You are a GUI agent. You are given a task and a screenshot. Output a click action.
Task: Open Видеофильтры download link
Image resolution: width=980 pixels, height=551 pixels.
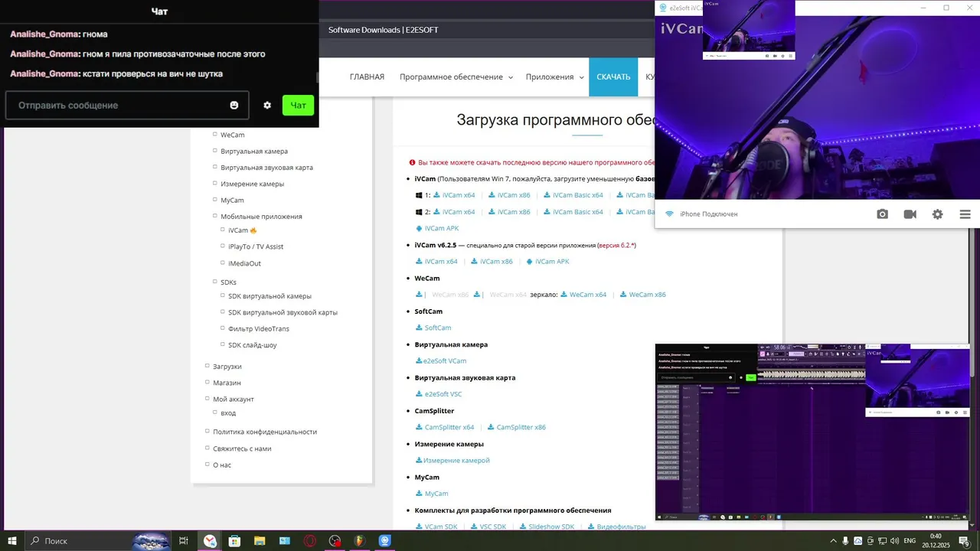tap(616, 527)
